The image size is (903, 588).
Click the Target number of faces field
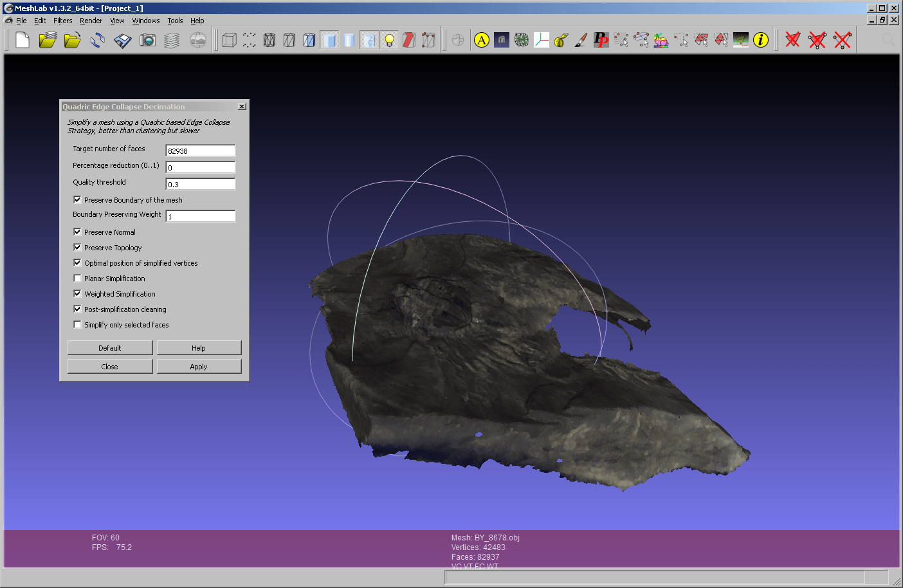200,151
